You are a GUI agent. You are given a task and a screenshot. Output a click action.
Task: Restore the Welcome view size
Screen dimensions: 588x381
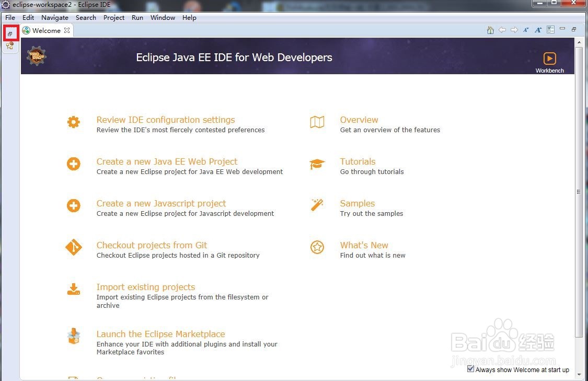click(x=574, y=29)
